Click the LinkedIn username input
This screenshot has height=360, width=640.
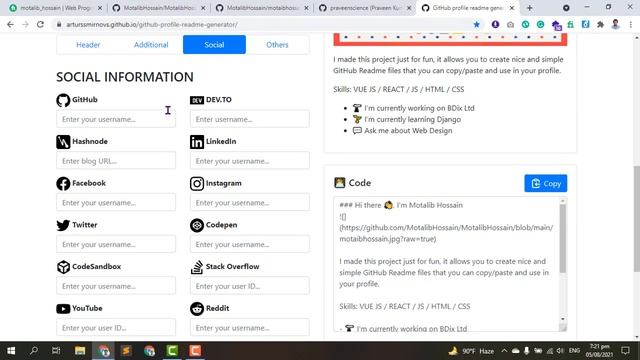pos(249,161)
